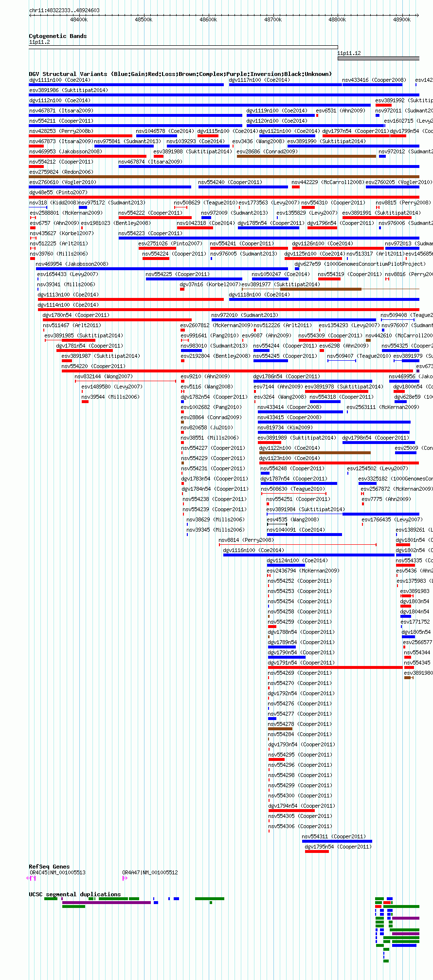The width and height of the screenshot is (433, 980).
Task: Click dgv627e59 (1000GenomesConsortiumPilotProject) label
Action: tap(360, 264)
